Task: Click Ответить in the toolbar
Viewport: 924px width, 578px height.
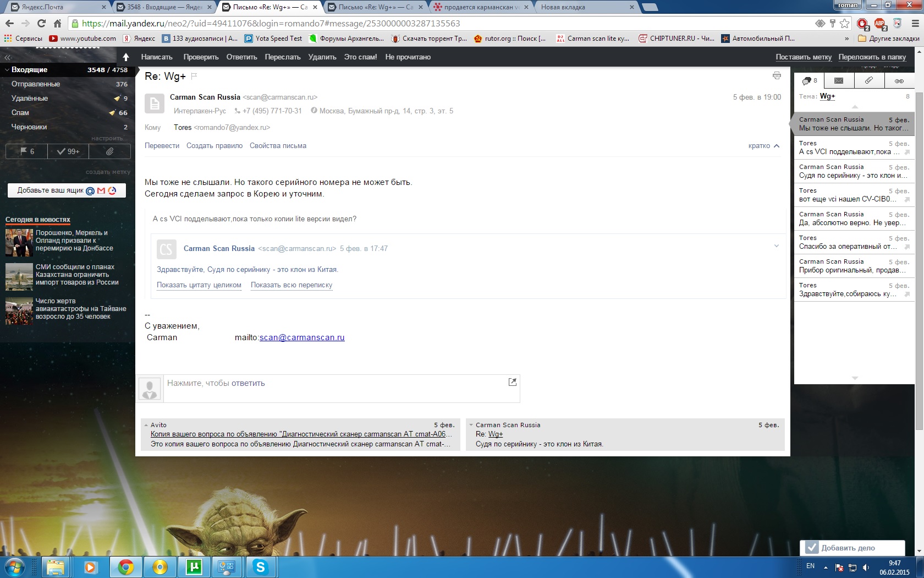Action: point(241,57)
